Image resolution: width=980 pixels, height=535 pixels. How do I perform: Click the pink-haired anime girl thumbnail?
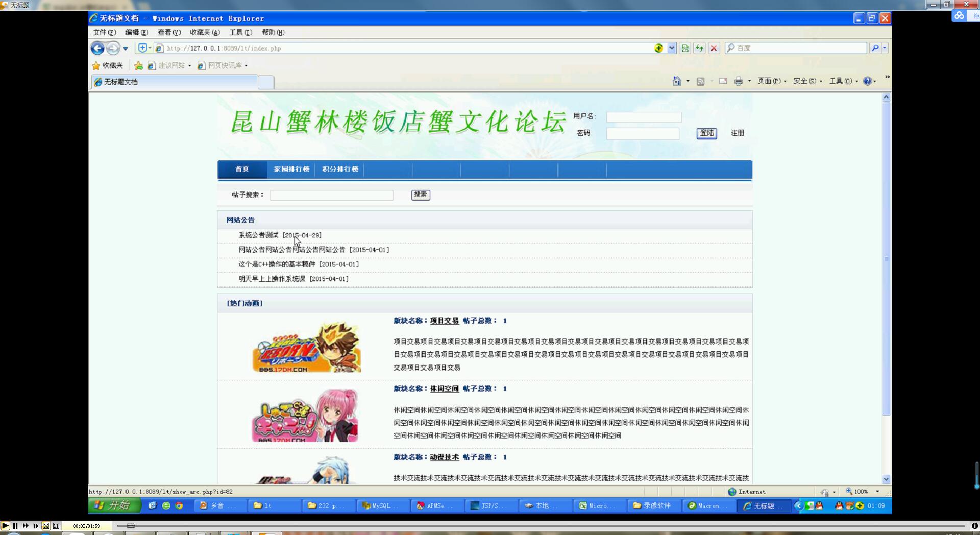[x=305, y=416]
